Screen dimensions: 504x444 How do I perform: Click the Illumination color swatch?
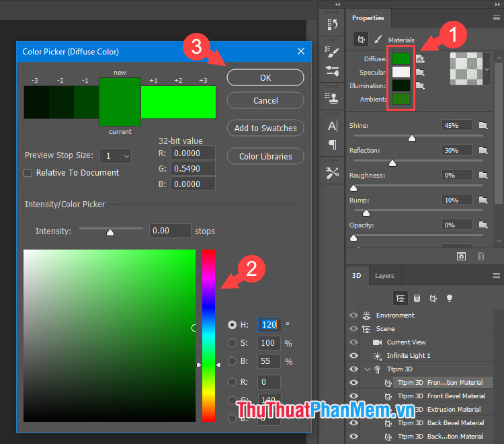(401, 85)
